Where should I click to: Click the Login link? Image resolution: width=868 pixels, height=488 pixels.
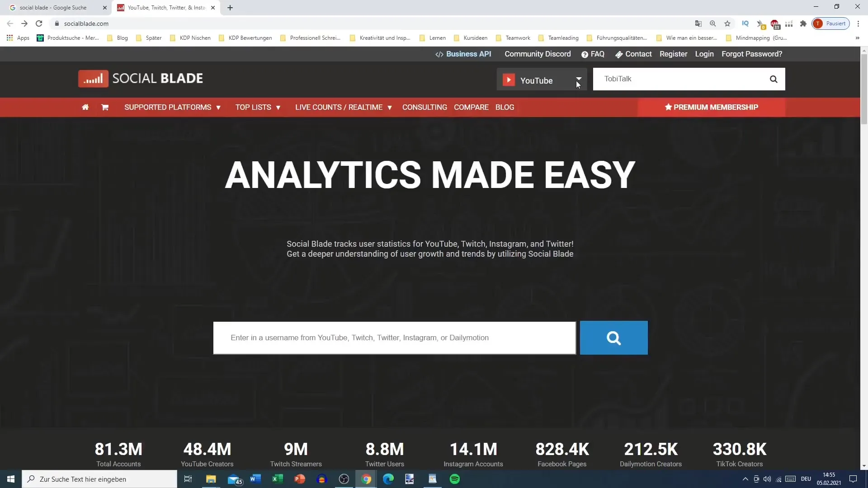pos(704,54)
